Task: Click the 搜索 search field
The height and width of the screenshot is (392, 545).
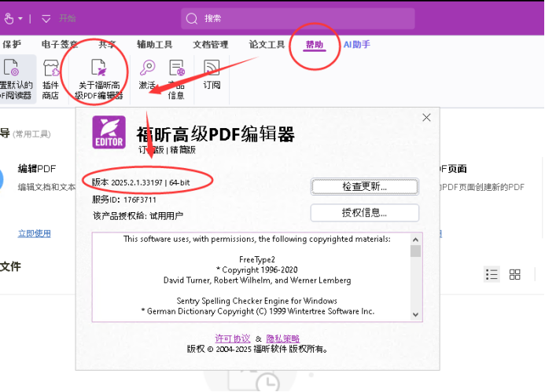Action: point(299,18)
